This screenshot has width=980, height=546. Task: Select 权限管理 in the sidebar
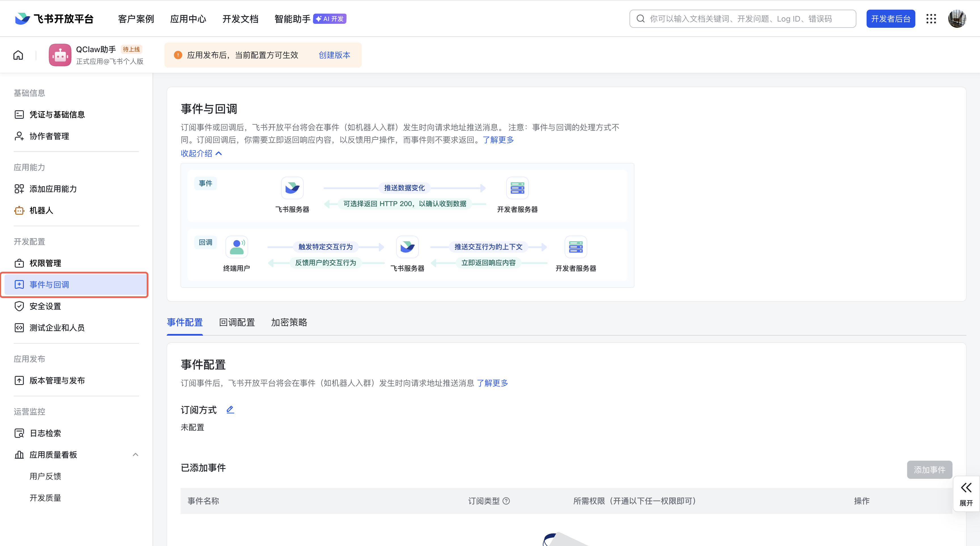[45, 263]
